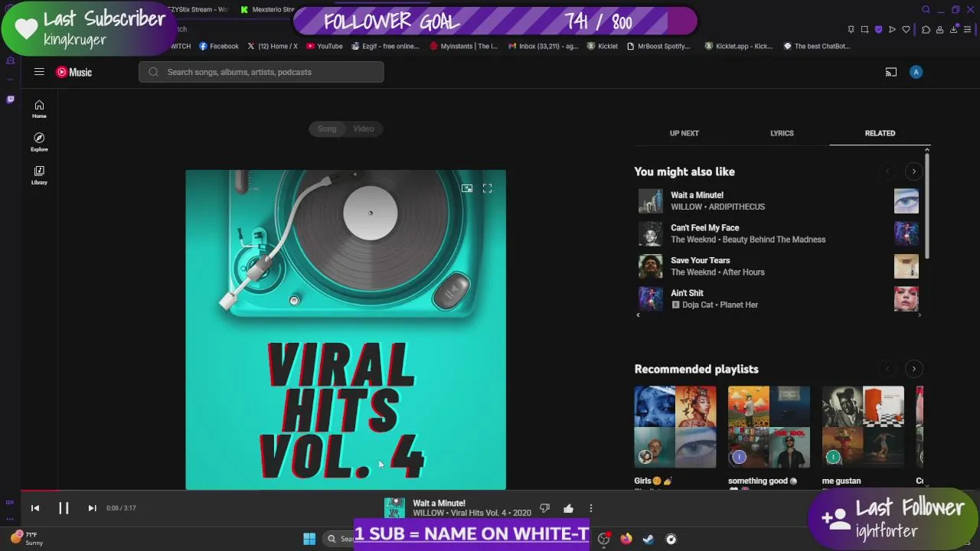
Task: Open the 'Girls' recommended playlist cover
Action: click(675, 427)
